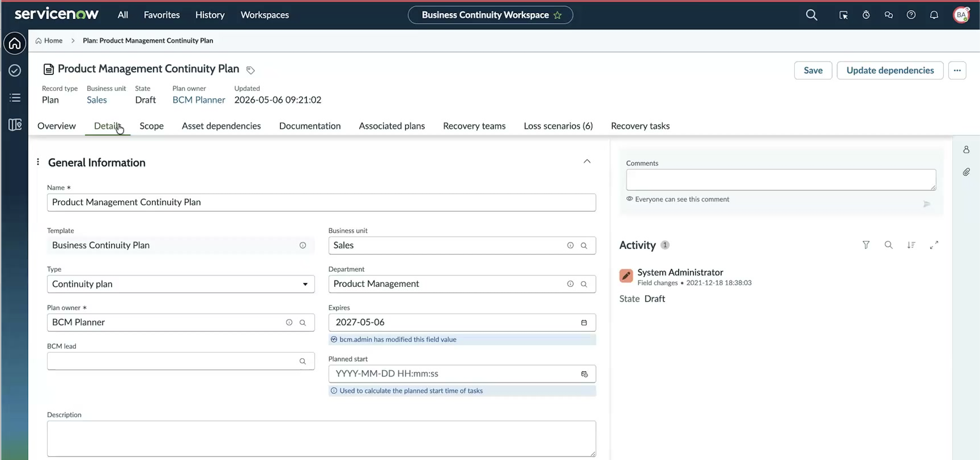Image resolution: width=980 pixels, height=460 pixels.
Task: Switch to Loss scenarios (6) tab
Action: point(558,126)
